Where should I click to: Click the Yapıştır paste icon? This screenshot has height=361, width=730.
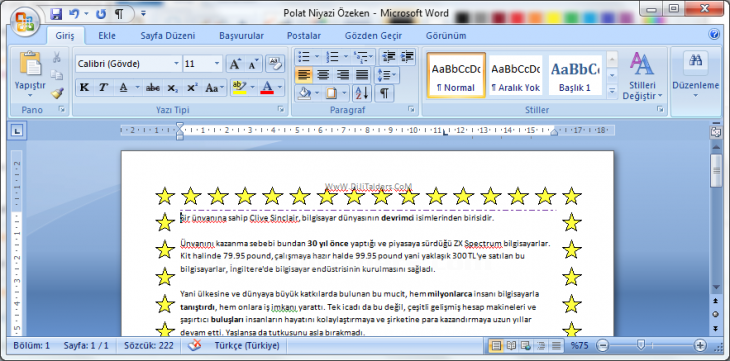coord(30,63)
